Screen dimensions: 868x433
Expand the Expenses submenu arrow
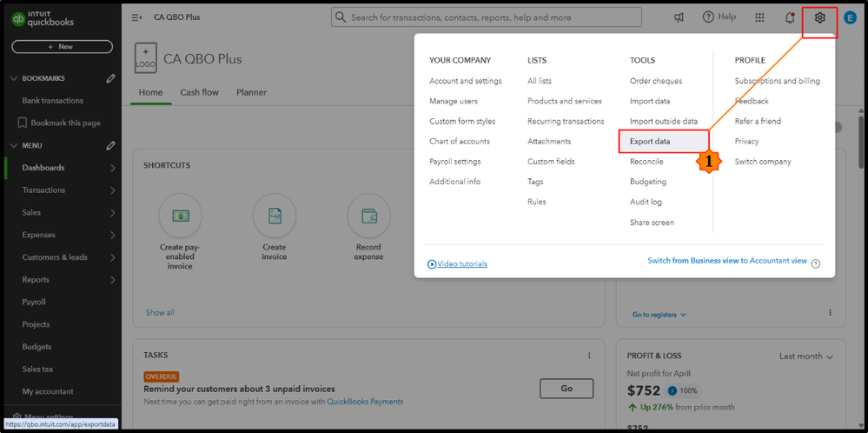click(x=112, y=236)
